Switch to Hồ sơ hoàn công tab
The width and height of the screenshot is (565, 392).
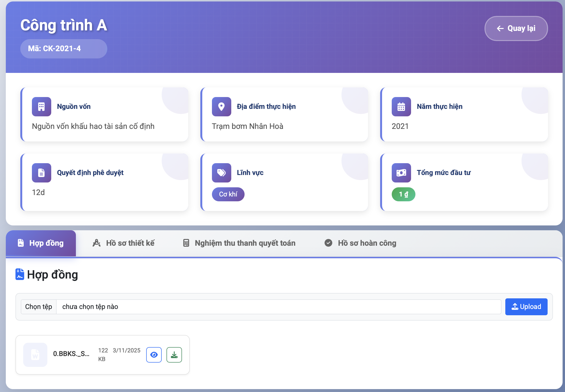(x=360, y=243)
